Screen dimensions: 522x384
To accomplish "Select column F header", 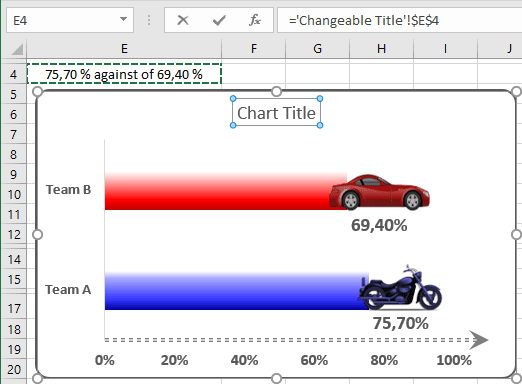I will (254, 49).
